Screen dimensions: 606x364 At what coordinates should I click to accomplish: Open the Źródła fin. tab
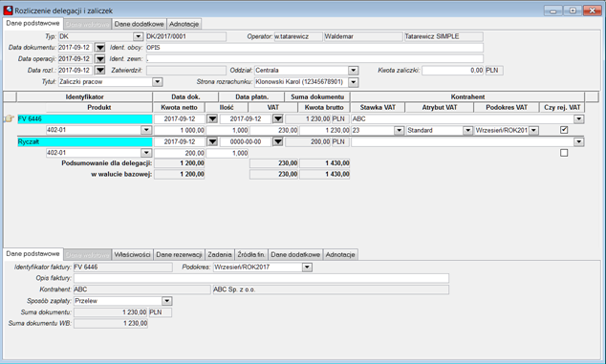(x=251, y=255)
